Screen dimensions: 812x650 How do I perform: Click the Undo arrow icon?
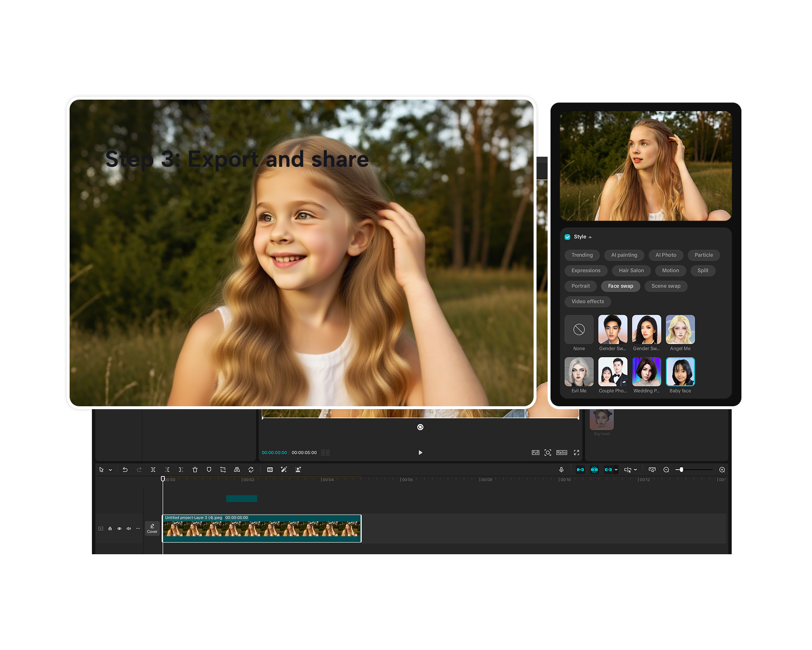click(125, 470)
